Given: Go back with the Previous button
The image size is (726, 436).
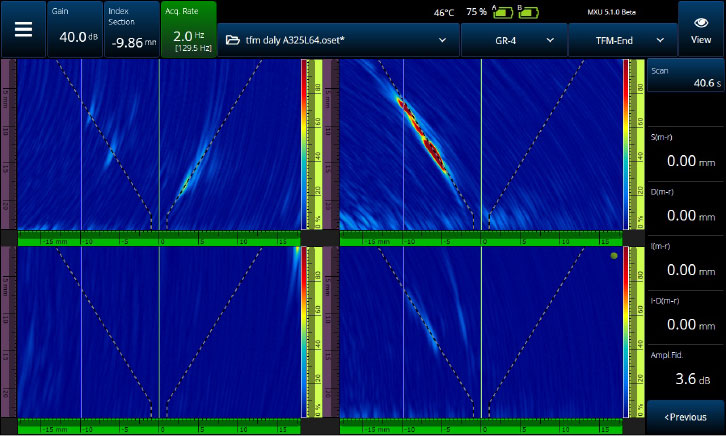Looking at the screenshot, I should coord(686,417).
